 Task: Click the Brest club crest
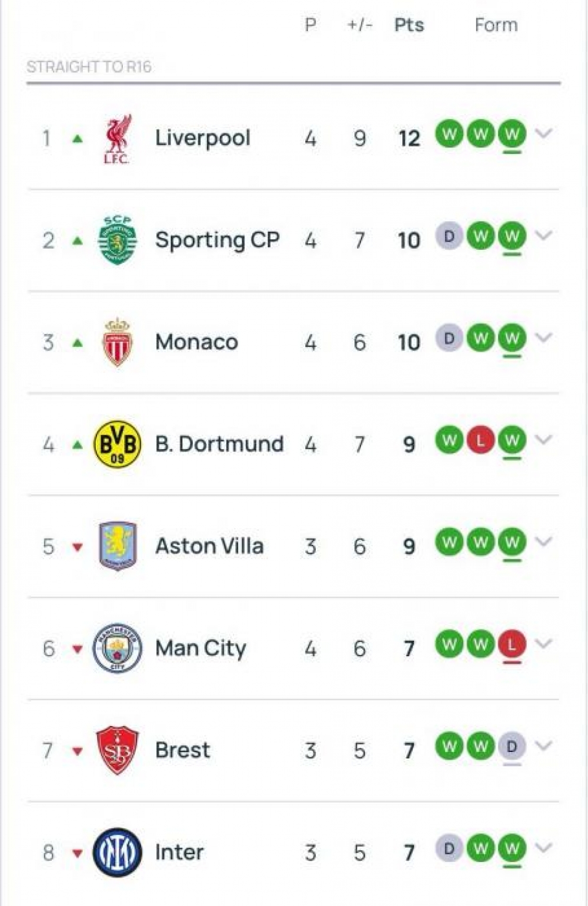118,750
